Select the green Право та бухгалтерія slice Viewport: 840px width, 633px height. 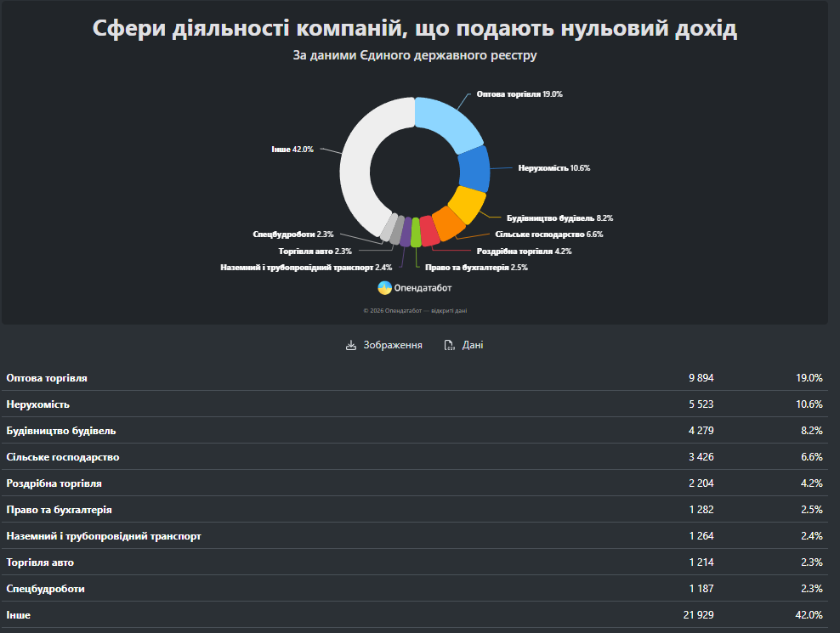[416, 233]
